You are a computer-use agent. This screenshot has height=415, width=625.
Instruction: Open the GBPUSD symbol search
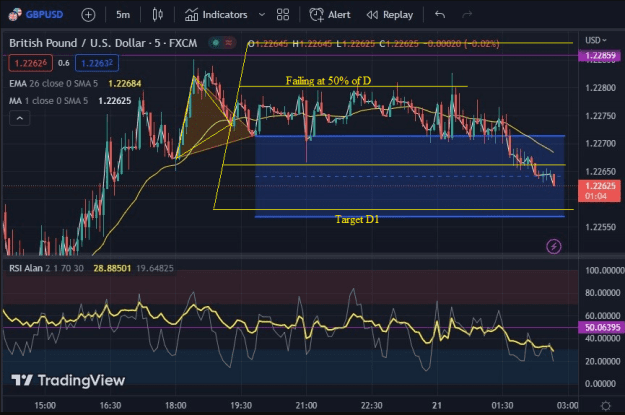coord(44,15)
